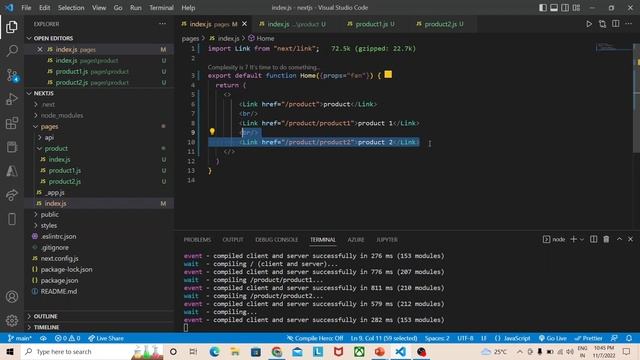Click the lightbulb code action icon

[x=212, y=131]
